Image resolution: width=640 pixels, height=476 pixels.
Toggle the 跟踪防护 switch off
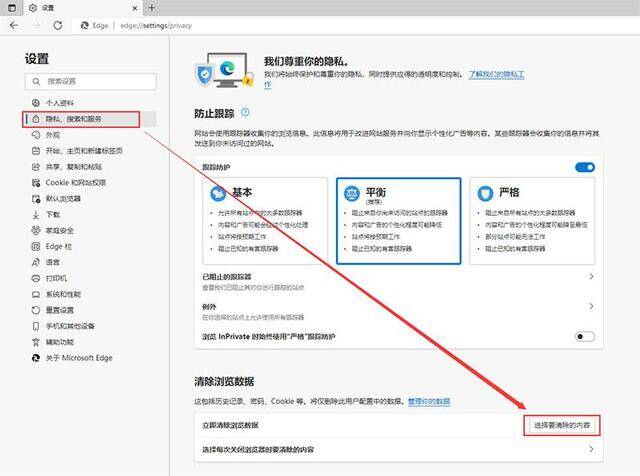pos(585,167)
